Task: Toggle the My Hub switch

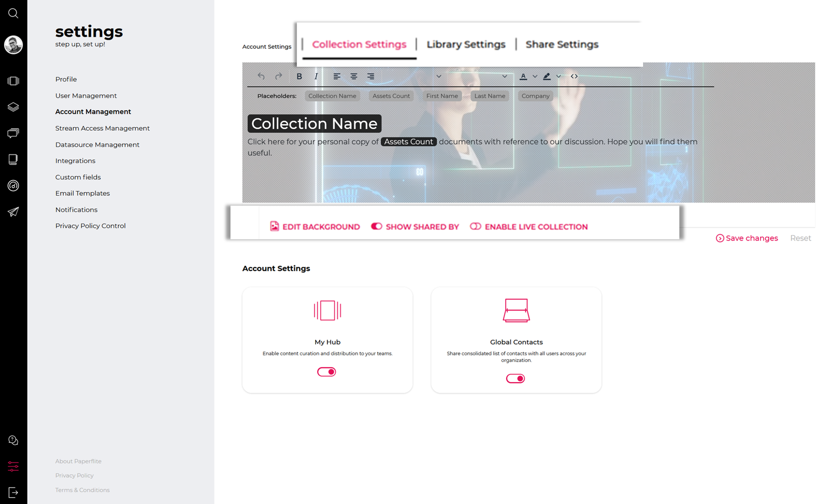Action: point(327,372)
